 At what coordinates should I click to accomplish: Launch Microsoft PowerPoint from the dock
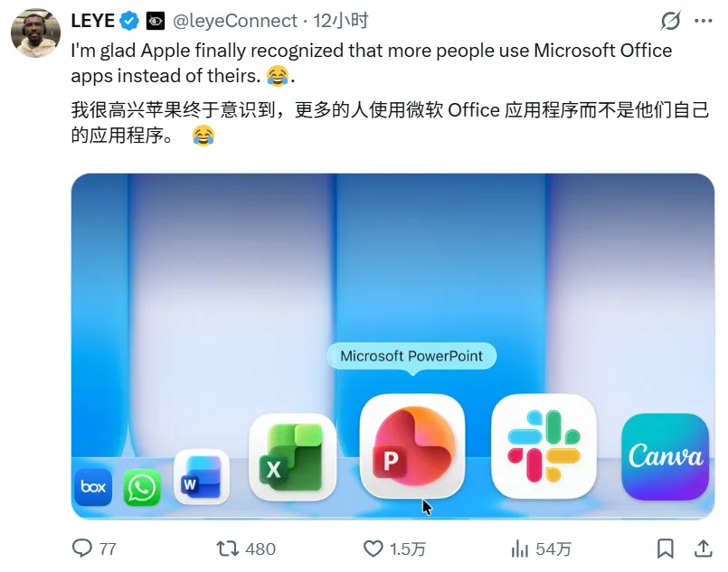412,445
